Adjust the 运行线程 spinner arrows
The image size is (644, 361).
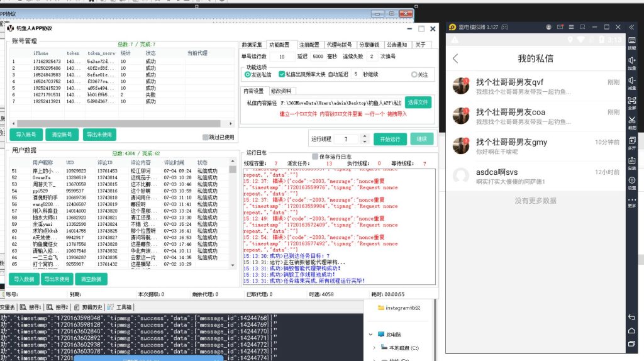click(364, 139)
